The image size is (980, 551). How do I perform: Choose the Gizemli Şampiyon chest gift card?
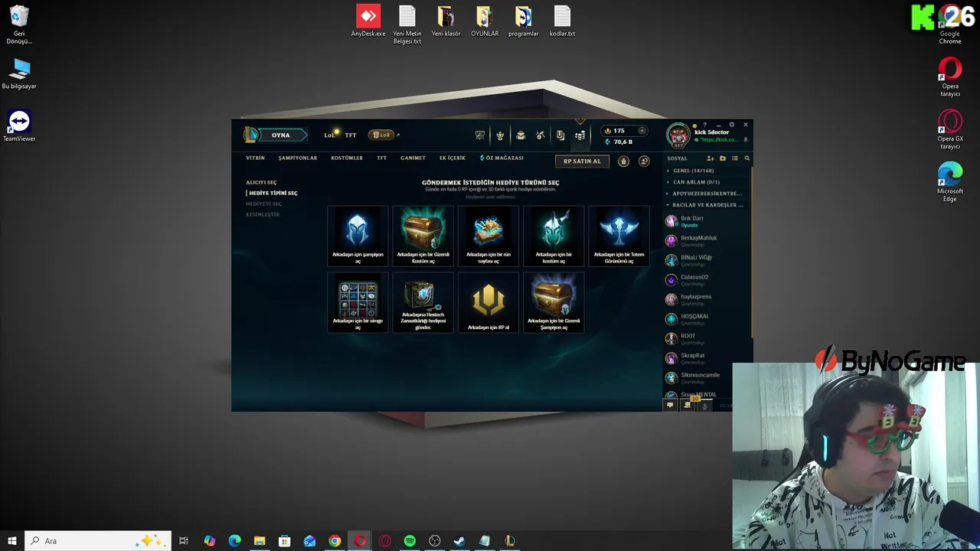coord(554,302)
